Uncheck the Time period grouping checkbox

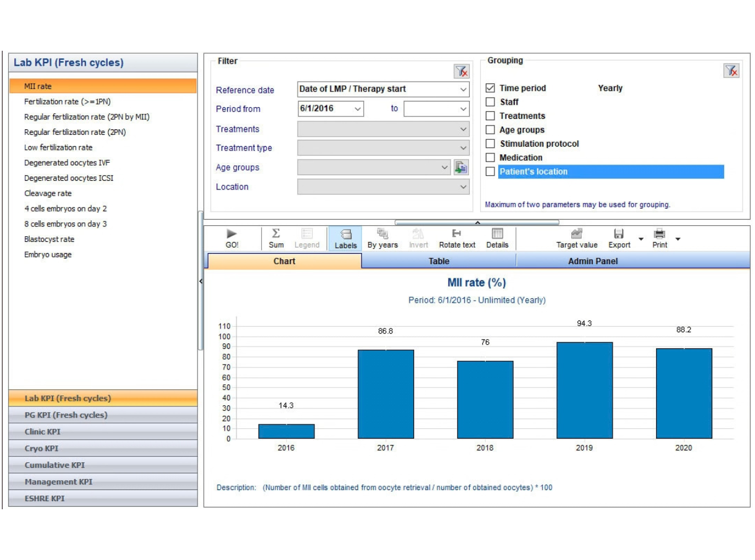coord(491,88)
